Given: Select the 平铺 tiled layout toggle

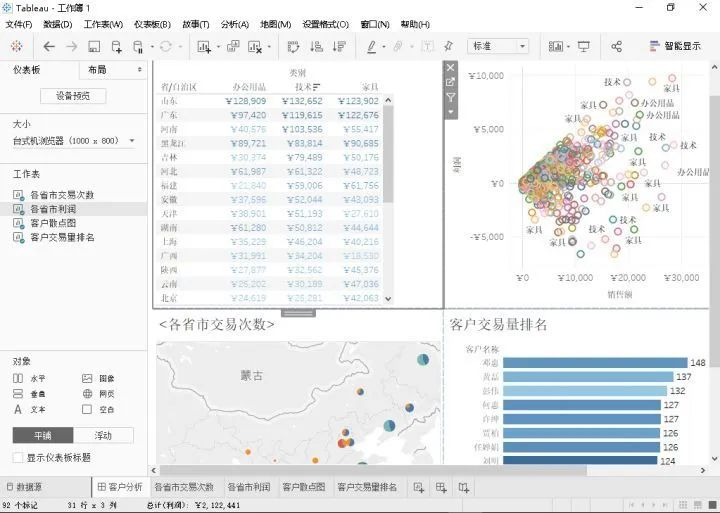Looking at the screenshot, I should click(x=43, y=435).
